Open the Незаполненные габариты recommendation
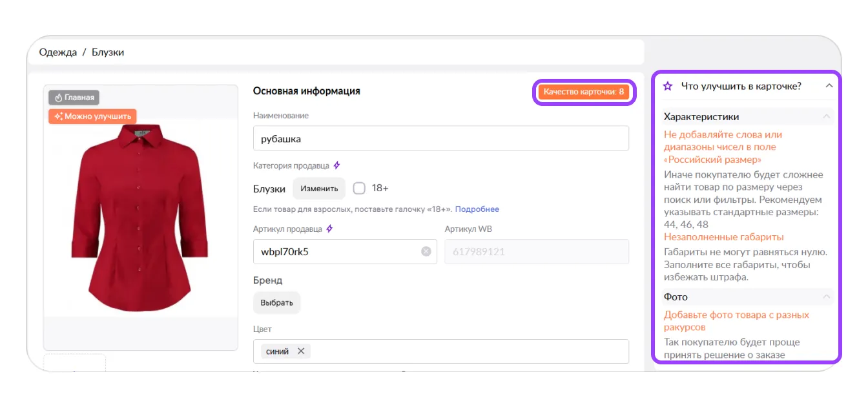868x407 pixels. (x=724, y=237)
